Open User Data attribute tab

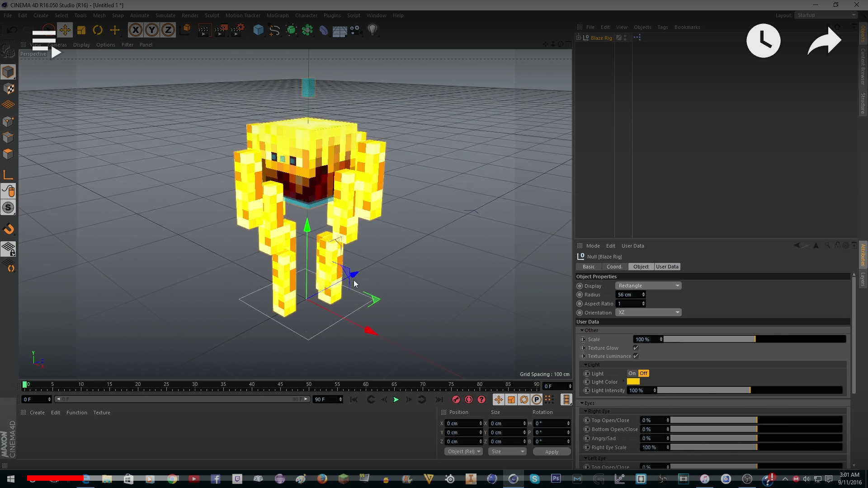667,267
